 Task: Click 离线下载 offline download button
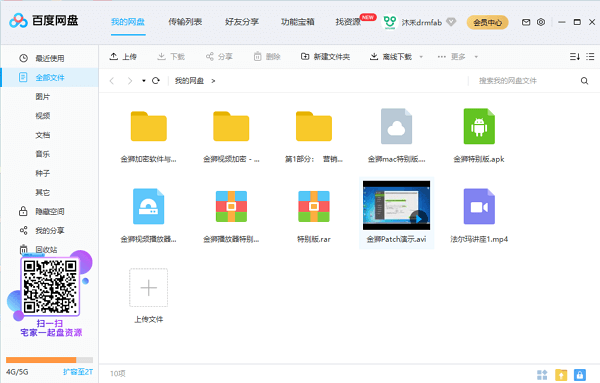391,57
